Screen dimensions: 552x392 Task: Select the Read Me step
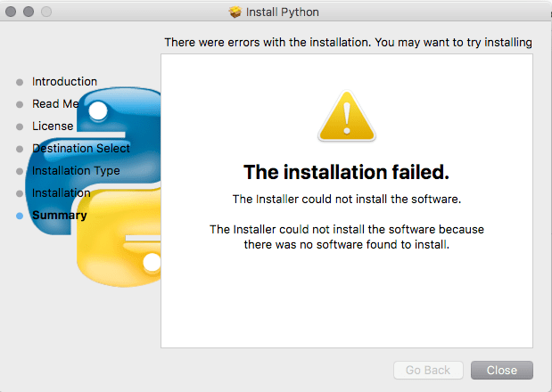(55, 103)
